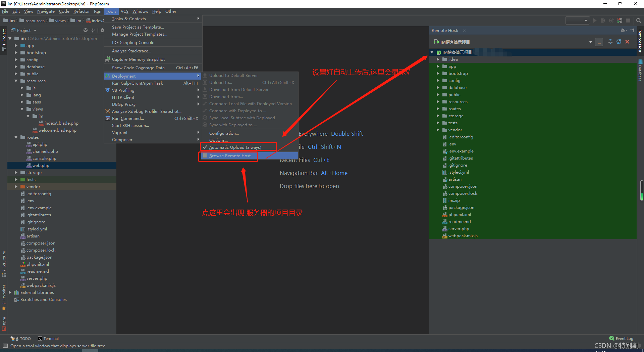The image size is (644, 352).
Task: Click the Deployment menu entry icon
Action: [108, 76]
